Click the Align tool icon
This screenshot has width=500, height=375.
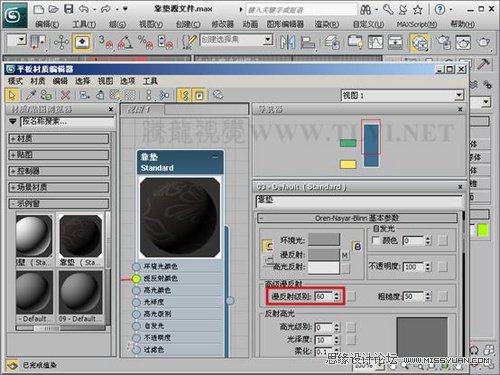pos(307,43)
